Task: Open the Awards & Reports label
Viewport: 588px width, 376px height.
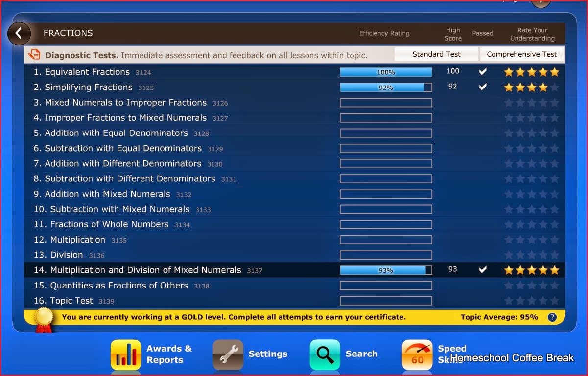Action: [x=169, y=354]
